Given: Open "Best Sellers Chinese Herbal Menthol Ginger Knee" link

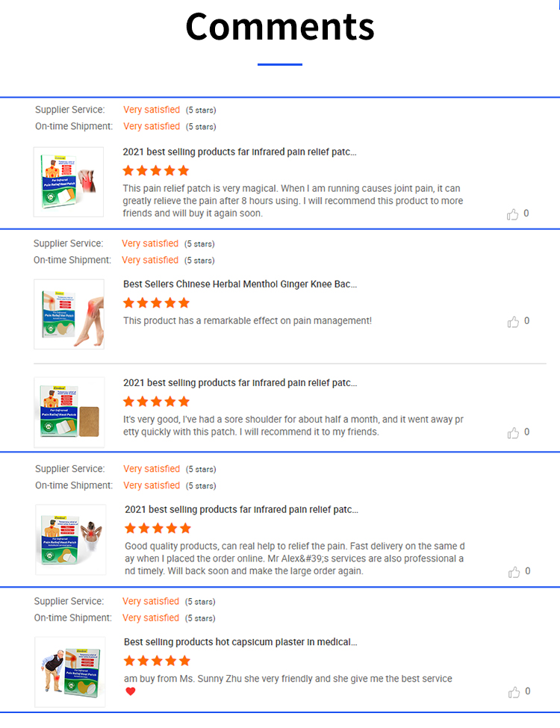Looking at the screenshot, I should tap(240, 284).
